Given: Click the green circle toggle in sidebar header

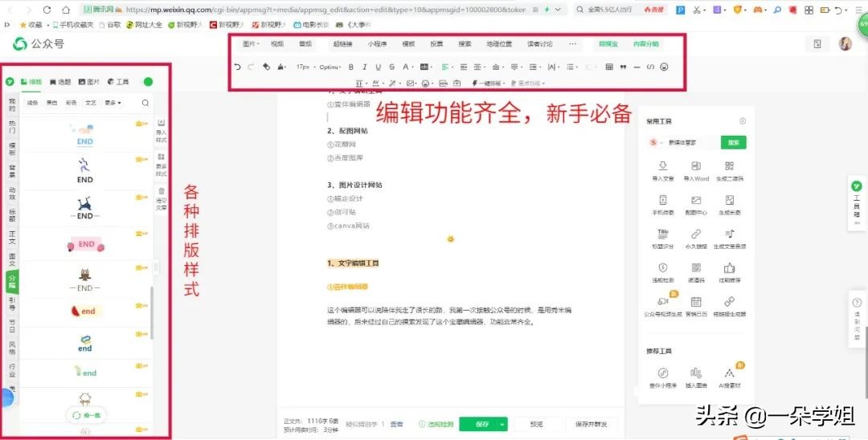Looking at the screenshot, I should 148,82.
